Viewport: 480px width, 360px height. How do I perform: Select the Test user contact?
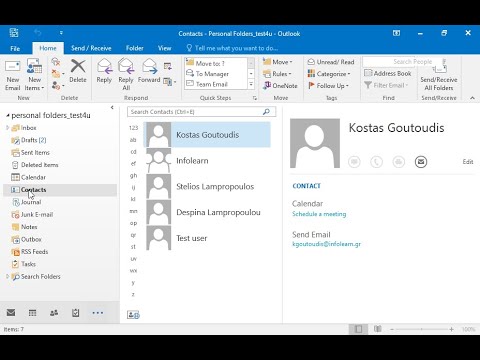pyautogui.click(x=207, y=238)
